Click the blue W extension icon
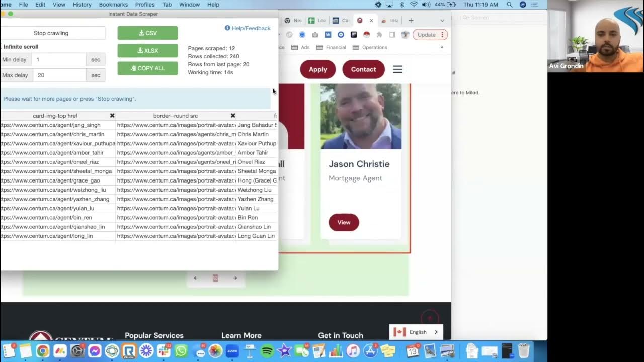644x362 pixels. pos(328,35)
